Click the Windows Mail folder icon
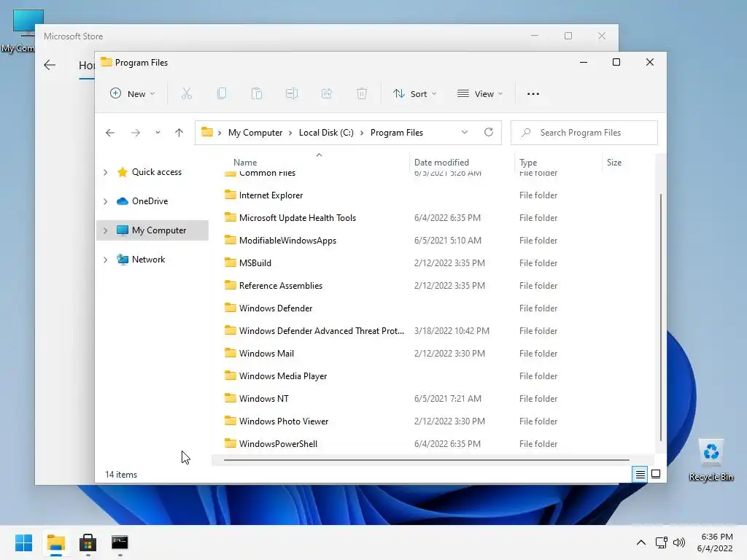 click(x=231, y=353)
